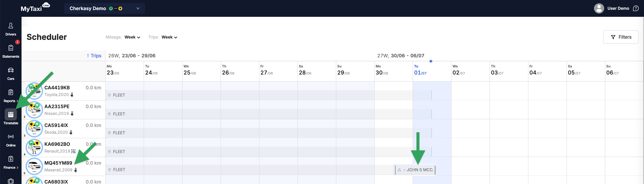Image resolution: width=644 pixels, height=184 pixels.
Task: Select Monday 30/06 column header
Action: (393, 71)
